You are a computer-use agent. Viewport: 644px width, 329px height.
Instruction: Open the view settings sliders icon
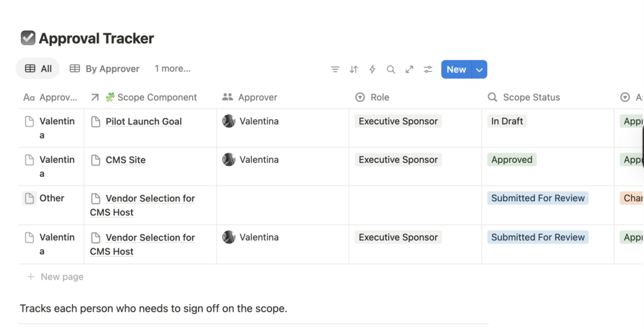[428, 69]
